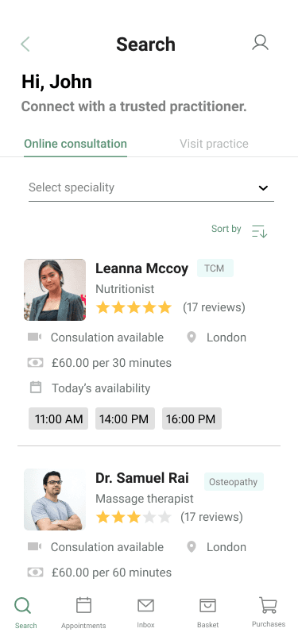Open the Sort by options
Screen dimensions: 298x644
point(226,229)
